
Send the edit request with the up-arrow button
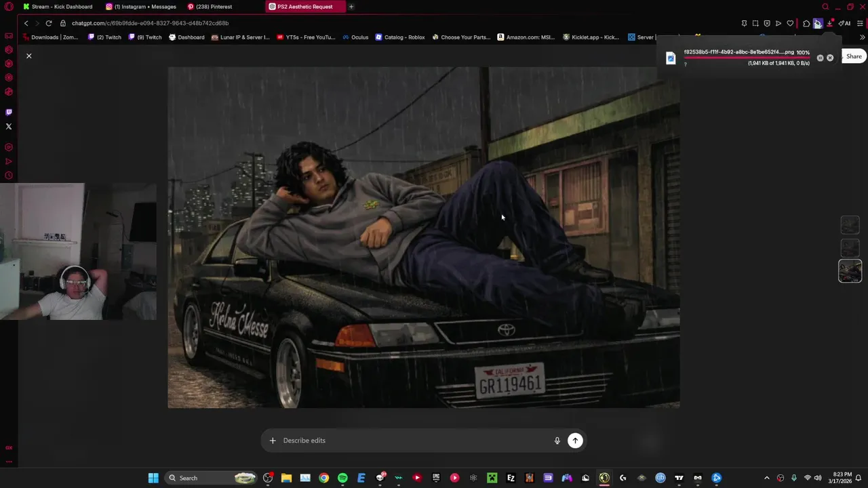[x=575, y=441]
